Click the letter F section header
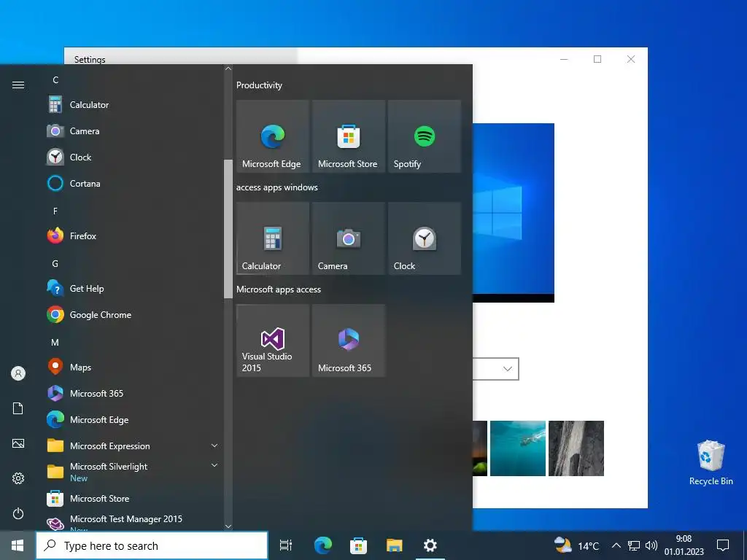This screenshot has width=747, height=560. click(55, 211)
